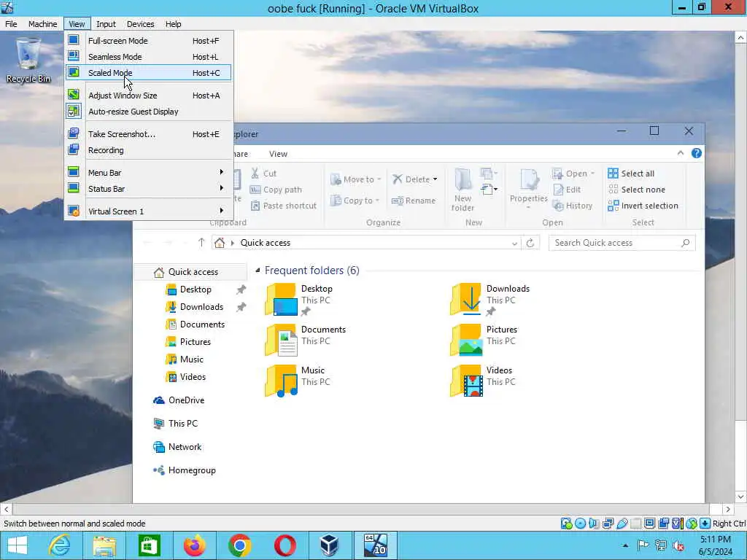The height and width of the screenshot is (560, 747).
Task: Click network adapter status icon
Action: pyautogui.click(x=608, y=524)
